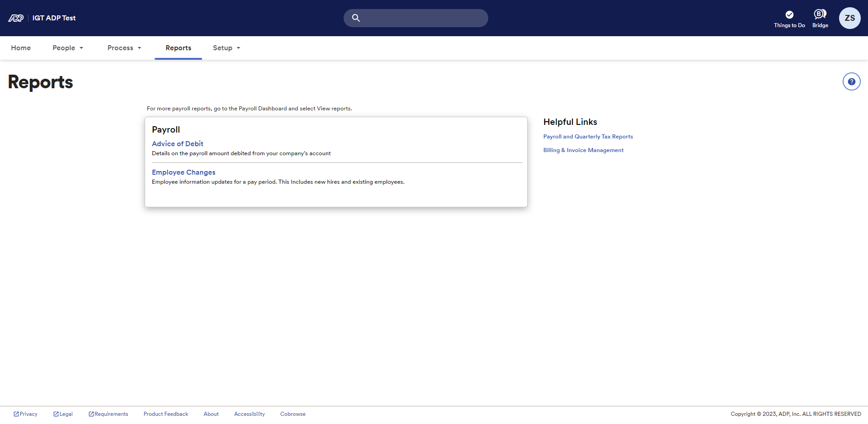This screenshot has width=868, height=424.
Task: Click the Product Feedback footer link
Action: 165,414
